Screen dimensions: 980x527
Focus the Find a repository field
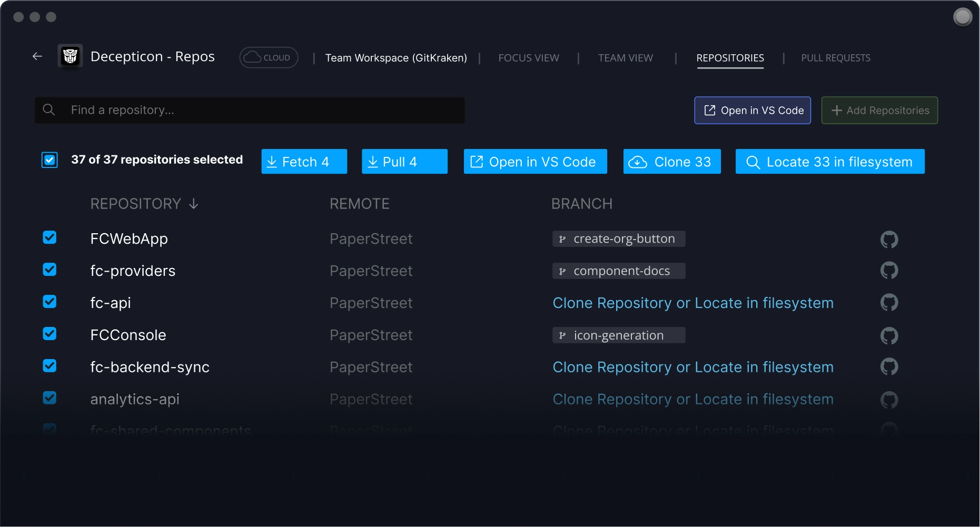coord(250,110)
